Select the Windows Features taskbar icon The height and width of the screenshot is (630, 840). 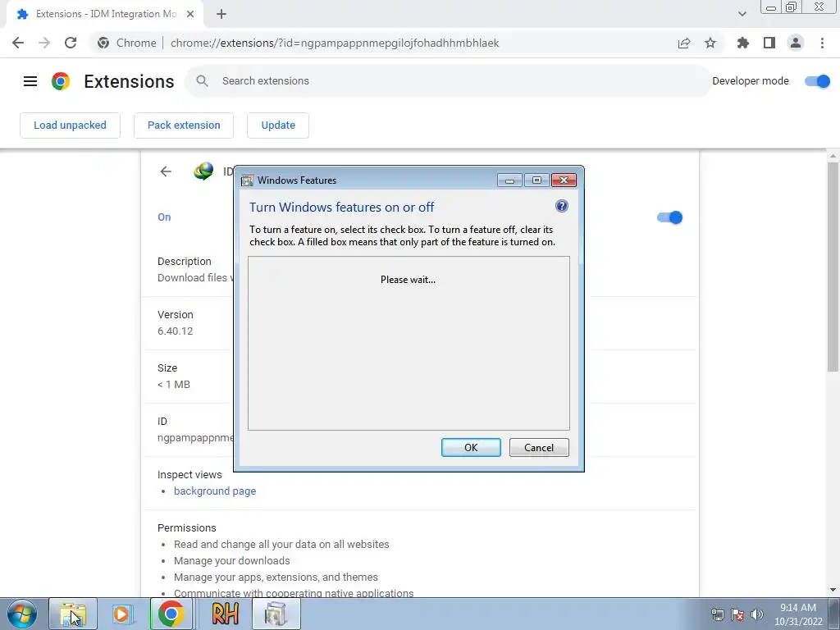point(276,614)
